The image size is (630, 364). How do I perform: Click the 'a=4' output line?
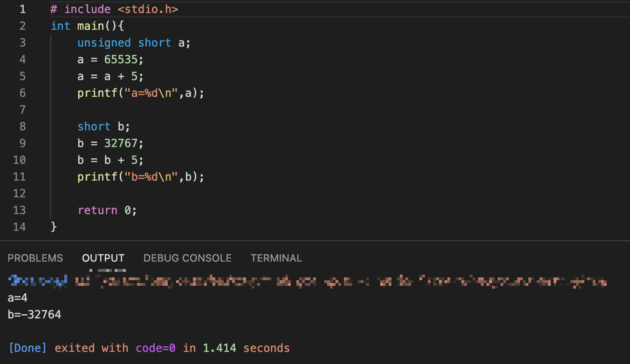point(18,298)
